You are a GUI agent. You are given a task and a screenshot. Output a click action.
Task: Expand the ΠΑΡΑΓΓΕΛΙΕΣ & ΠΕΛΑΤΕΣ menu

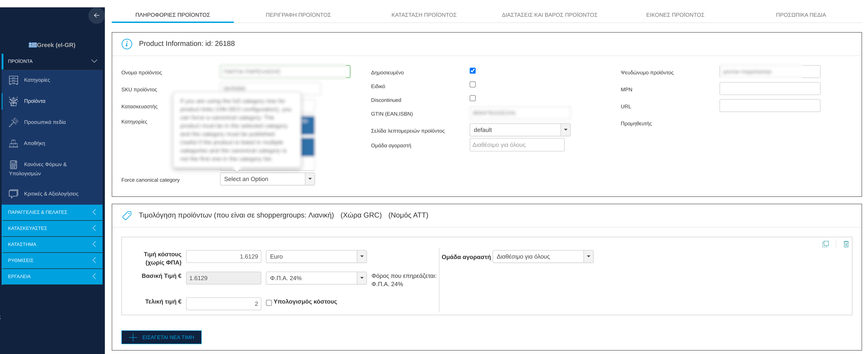tap(52, 212)
